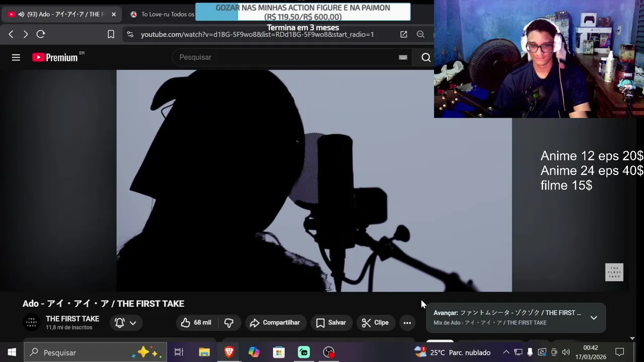Click the video player to pause
Image resolution: width=644 pixels, height=362 pixels.
[x=314, y=181]
